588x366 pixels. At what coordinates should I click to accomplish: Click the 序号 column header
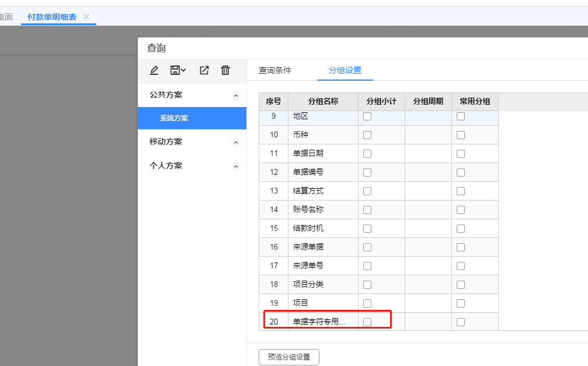[x=273, y=101]
